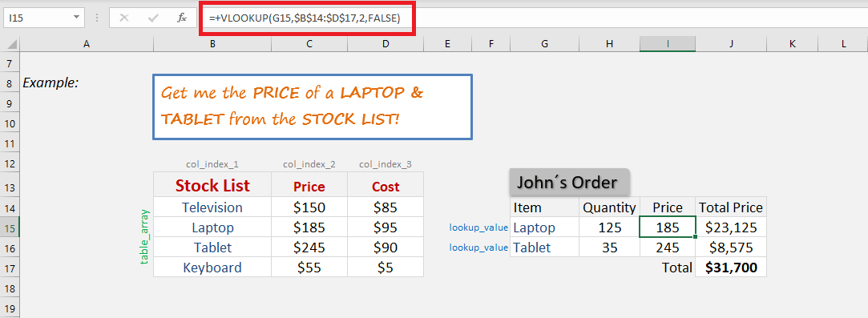868x318 pixels.
Task: Select the Laptop price cell $185
Action: (309, 227)
